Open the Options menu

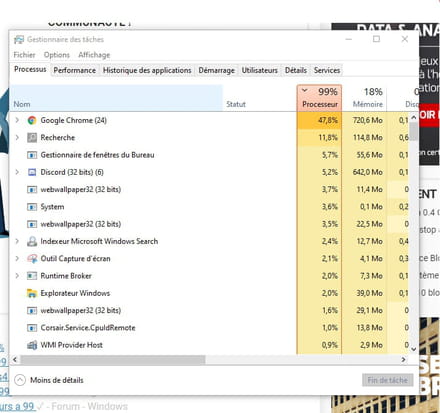pyautogui.click(x=57, y=55)
